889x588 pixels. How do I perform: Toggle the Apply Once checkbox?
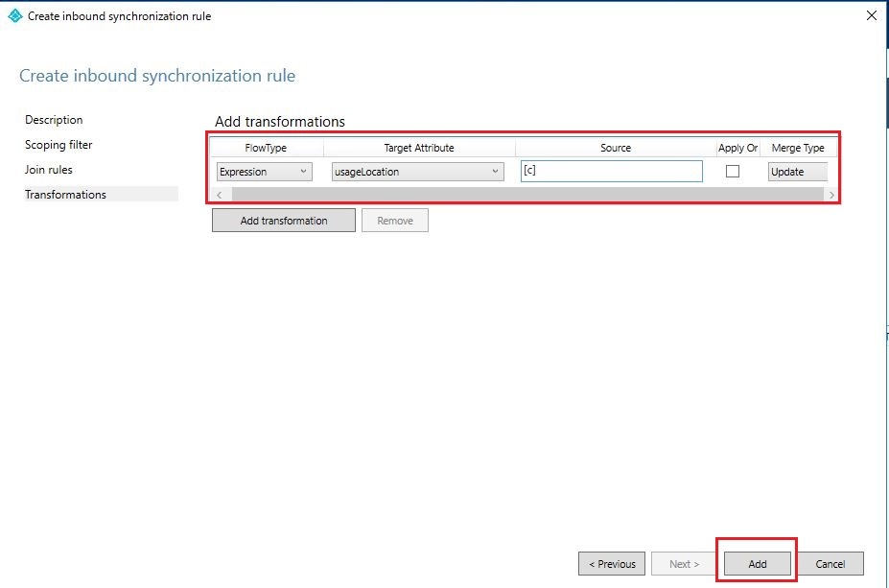pos(733,172)
